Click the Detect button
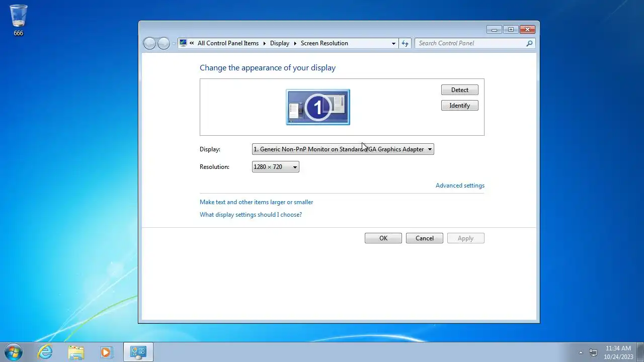This screenshot has width=644, height=362. pos(460,90)
